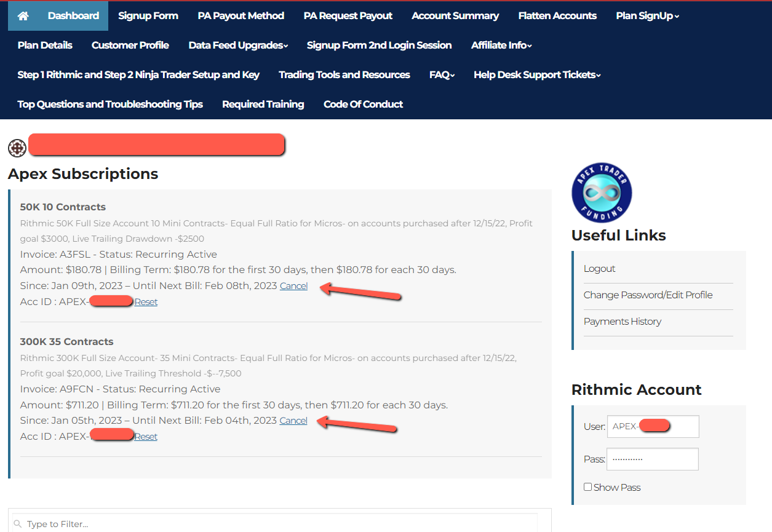The image size is (772, 532).
Task: Focus the Rithmic Pass field
Action: tap(653, 459)
